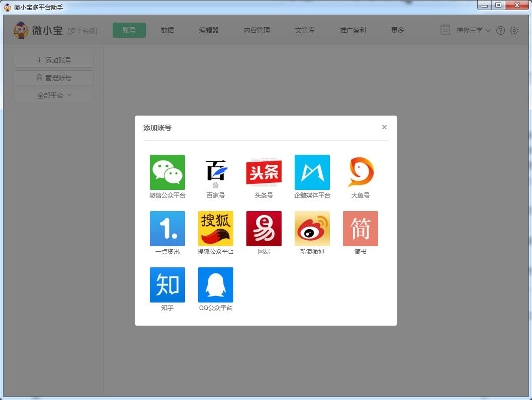Switch to the 推广盈利 tab
532x400 pixels.
click(353, 30)
